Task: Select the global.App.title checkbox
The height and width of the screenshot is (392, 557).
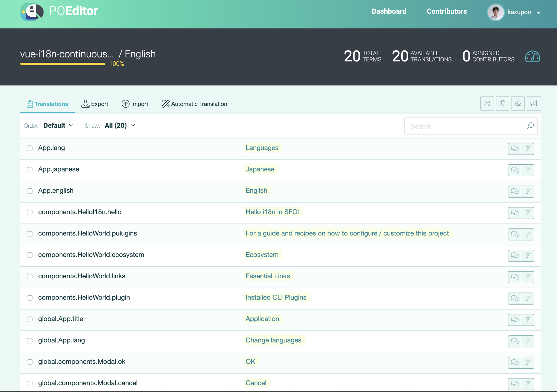Action: click(30, 319)
